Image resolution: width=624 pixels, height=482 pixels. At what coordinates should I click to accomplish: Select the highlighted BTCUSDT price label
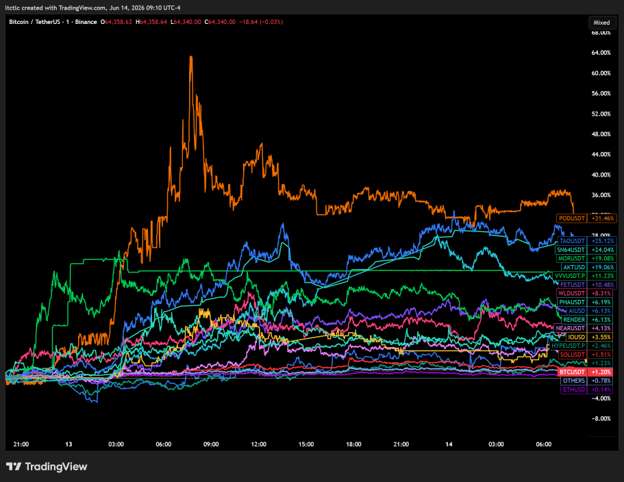572,372
